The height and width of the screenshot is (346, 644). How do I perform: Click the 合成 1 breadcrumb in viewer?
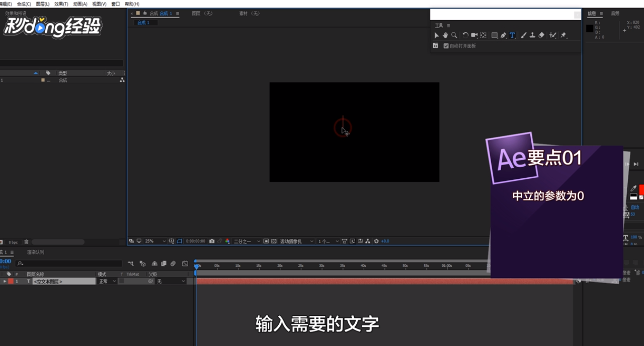[144, 23]
